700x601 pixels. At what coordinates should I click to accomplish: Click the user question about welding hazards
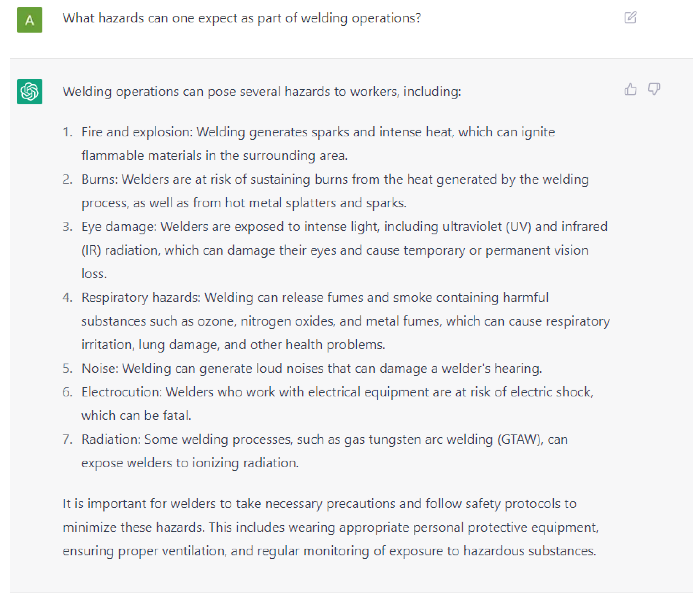pyautogui.click(x=242, y=18)
